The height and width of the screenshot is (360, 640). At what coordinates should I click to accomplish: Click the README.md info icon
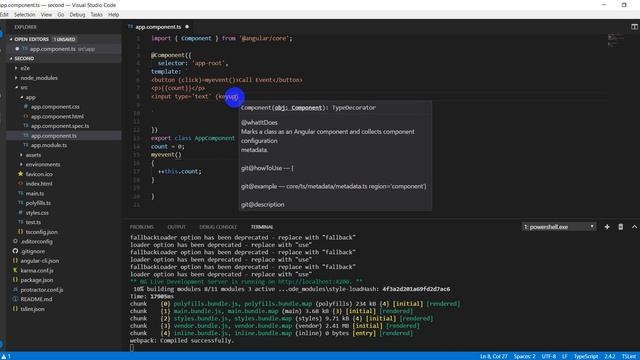coord(15,299)
